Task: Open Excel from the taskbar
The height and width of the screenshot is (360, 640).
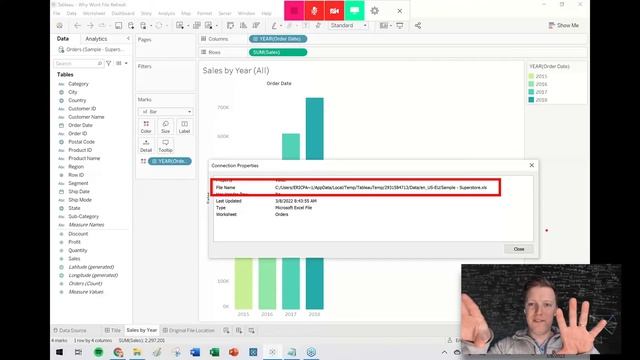Action: [x=214, y=352]
